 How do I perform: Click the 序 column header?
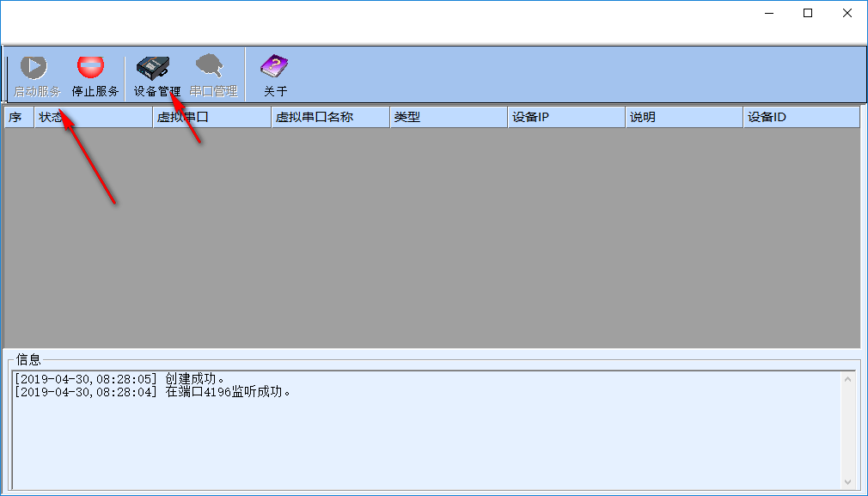click(18, 117)
